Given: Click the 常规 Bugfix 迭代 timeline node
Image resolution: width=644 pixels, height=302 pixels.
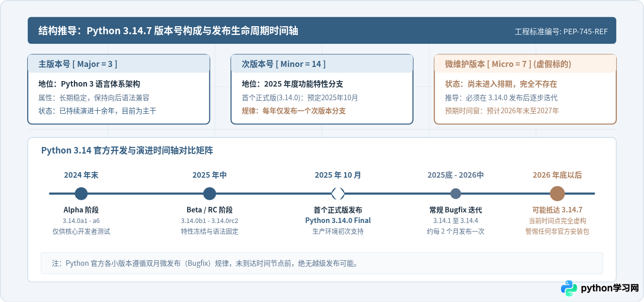Looking at the screenshot, I should [x=455, y=193].
